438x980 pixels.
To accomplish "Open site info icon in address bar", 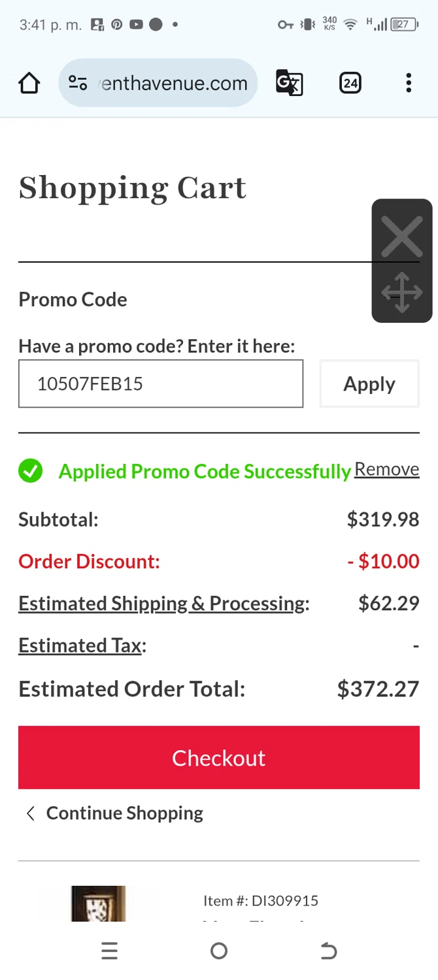I will click(78, 83).
